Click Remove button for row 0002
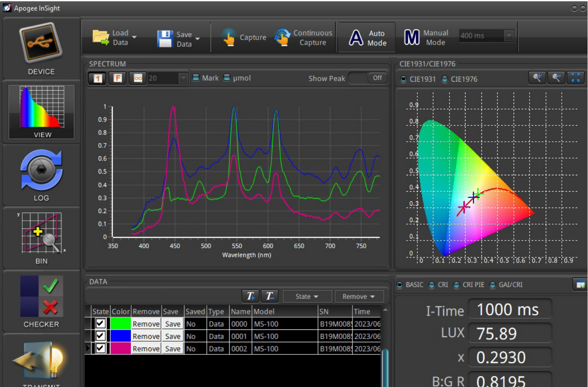Image resolution: width=588 pixels, height=387 pixels. click(146, 349)
